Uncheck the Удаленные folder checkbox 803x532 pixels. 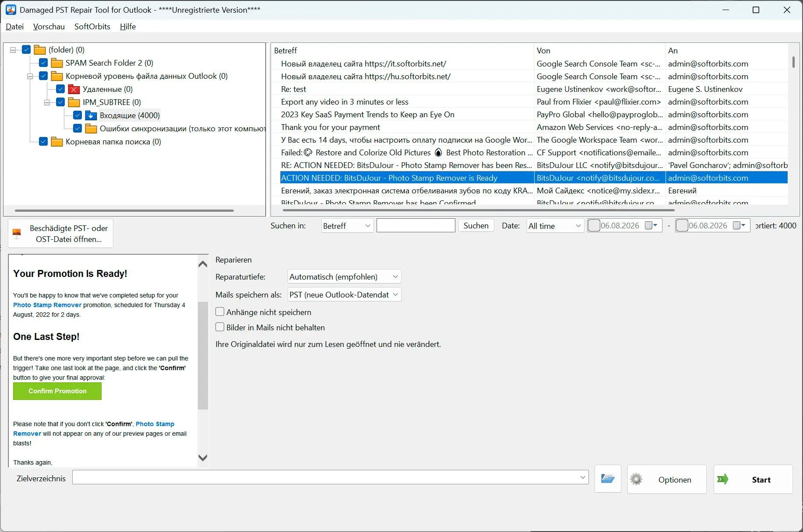point(60,89)
